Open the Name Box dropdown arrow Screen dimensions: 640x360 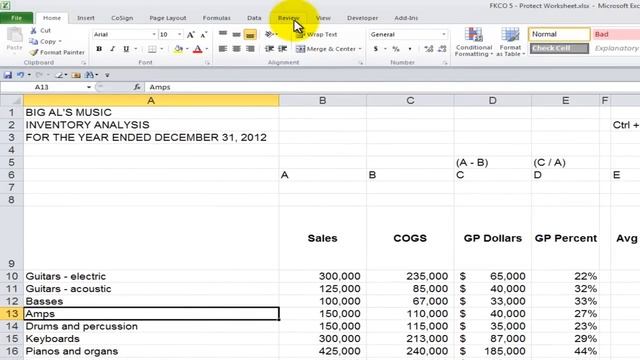point(89,87)
